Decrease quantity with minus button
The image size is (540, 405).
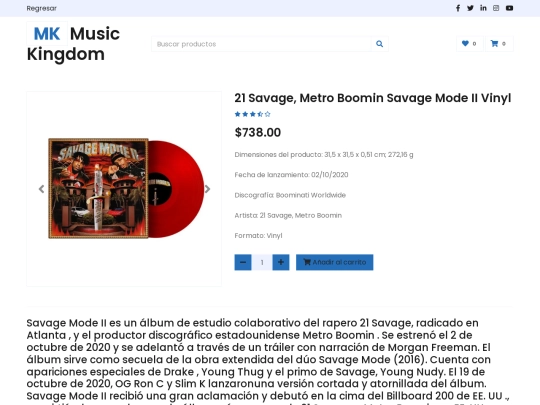243,262
